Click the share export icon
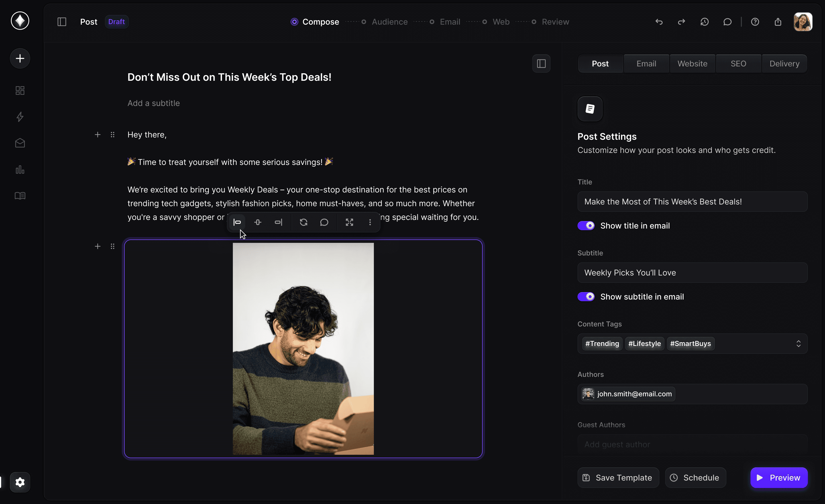The image size is (825, 504). point(777,22)
